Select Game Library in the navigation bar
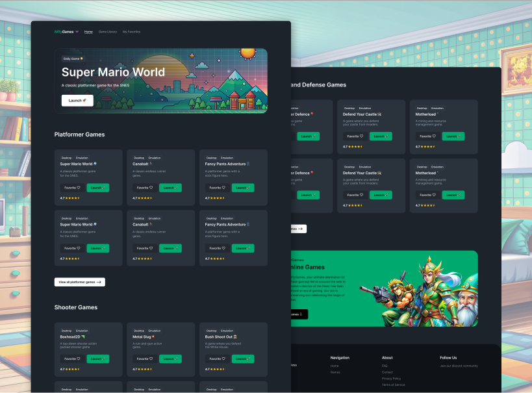Screen dimensions: 532x393 pos(108,31)
